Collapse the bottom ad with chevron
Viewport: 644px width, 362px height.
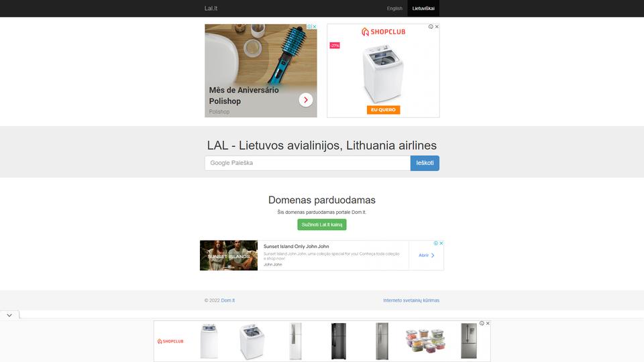click(9, 315)
